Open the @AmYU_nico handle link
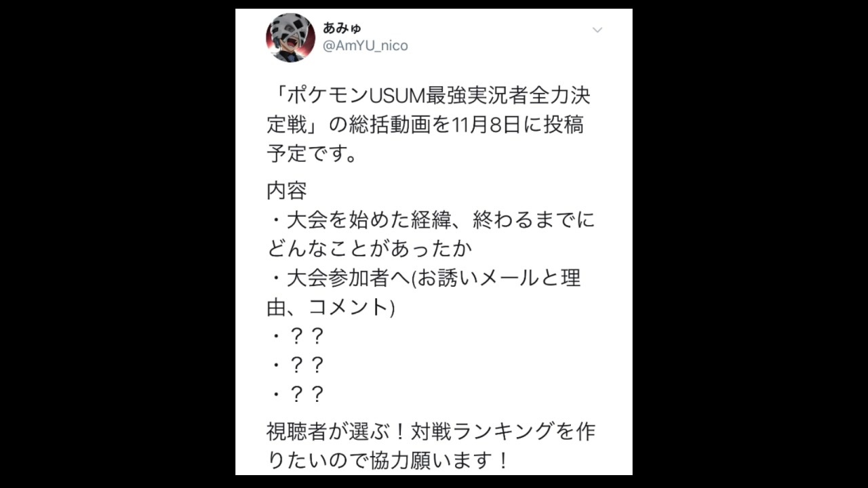 point(365,46)
